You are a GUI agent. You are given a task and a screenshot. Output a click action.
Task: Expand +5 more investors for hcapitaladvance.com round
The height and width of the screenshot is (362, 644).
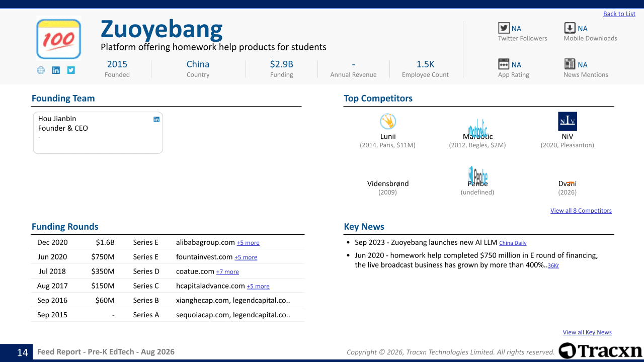pyautogui.click(x=258, y=287)
